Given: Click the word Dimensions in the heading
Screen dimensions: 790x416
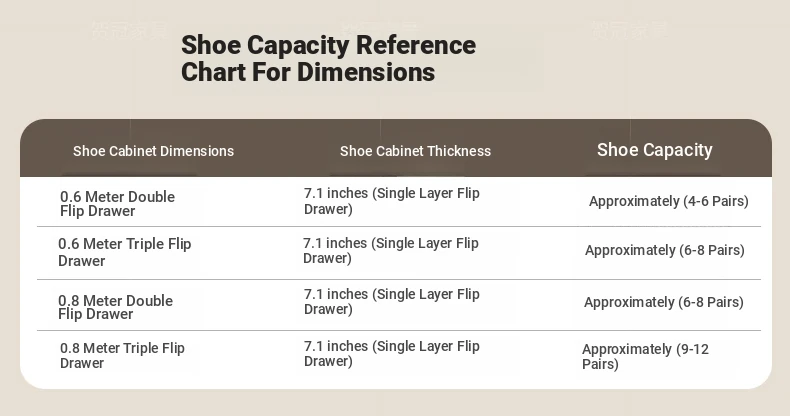Looking at the screenshot, I should [x=366, y=72].
